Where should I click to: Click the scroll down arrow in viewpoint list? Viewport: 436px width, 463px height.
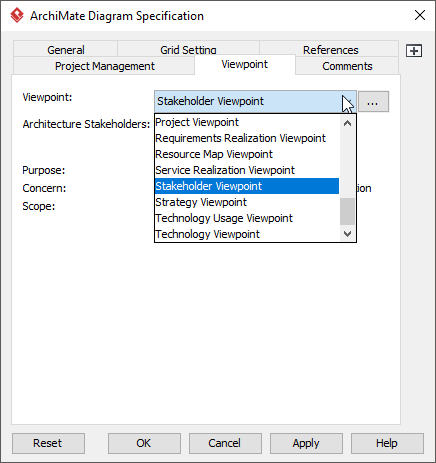(347, 234)
